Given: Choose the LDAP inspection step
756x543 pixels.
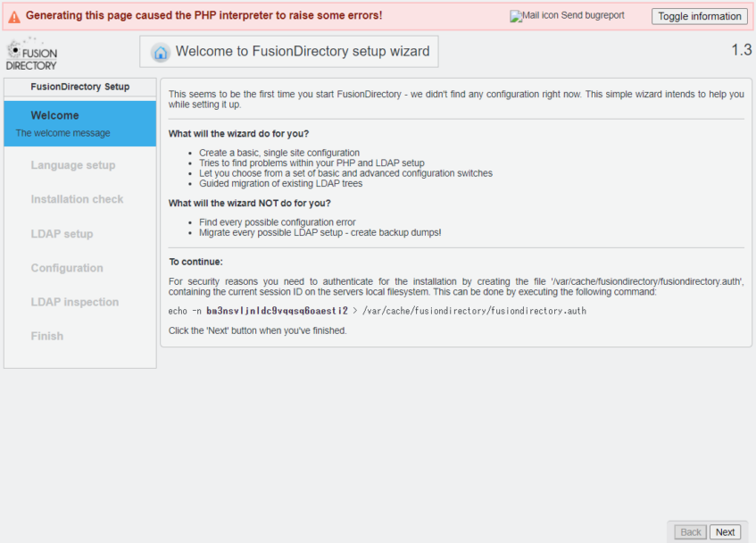Looking at the screenshot, I should [74, 302].
